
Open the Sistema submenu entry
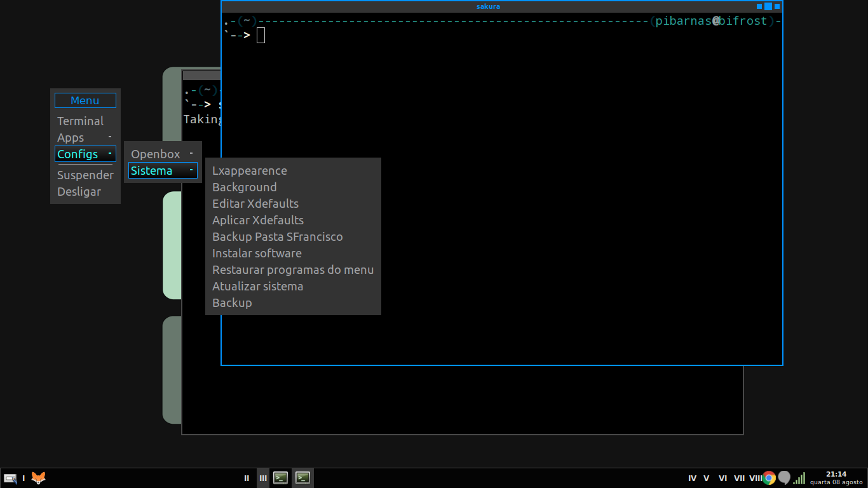(x=163, y=170)
